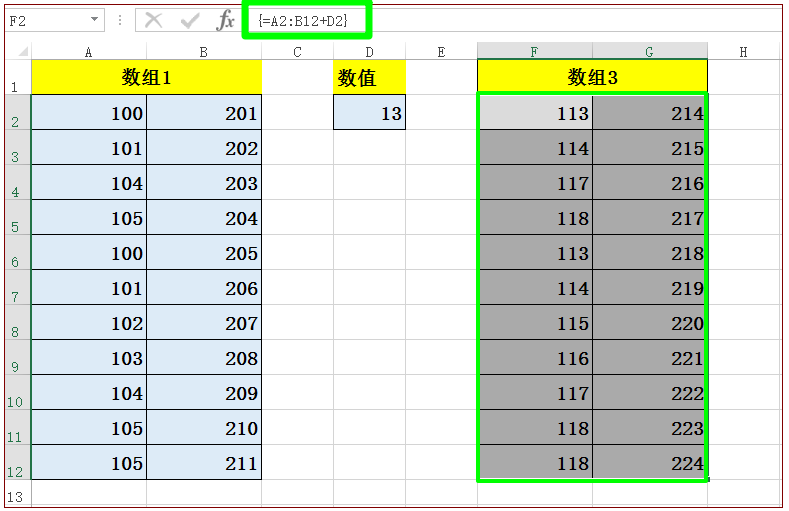
Task: Select cell G10 with value 222
Action: [650, 392]
